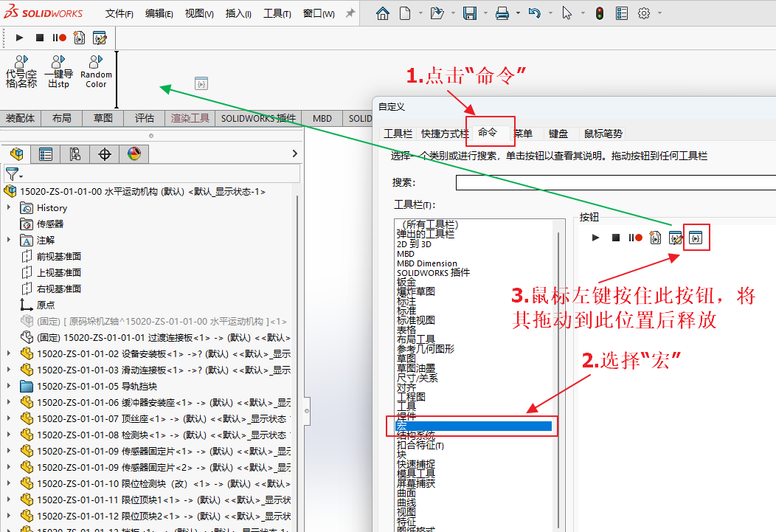Select the 评估 CommandManager tab
The width and height of the screenshot is (776, 532).
point(145,118)
